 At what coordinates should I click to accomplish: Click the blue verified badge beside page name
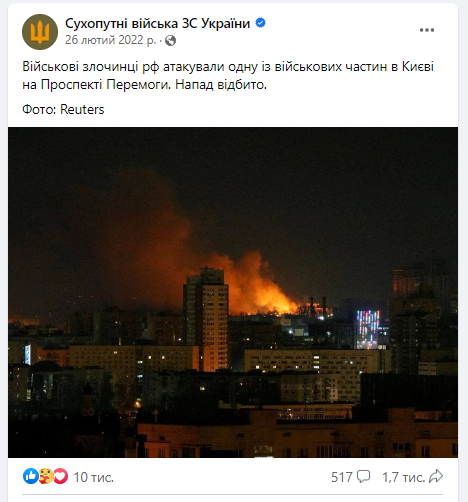(260, 23)
